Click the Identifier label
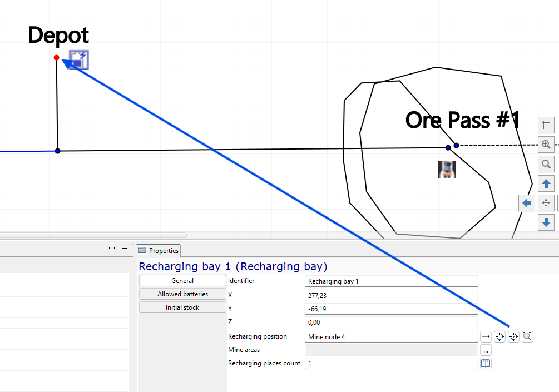Image resolution: width=559 pixels, height=392 pixels. [241, 281]
